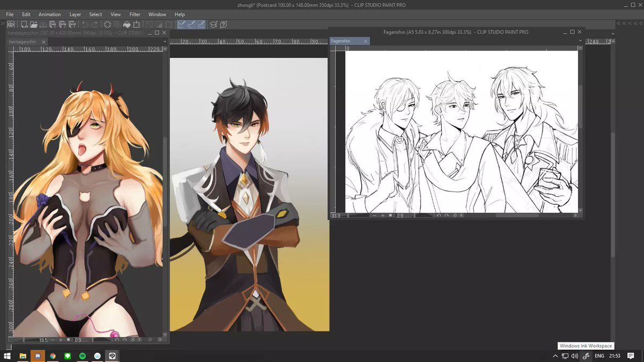This screenshot has width=644, height=362.
Task: Click the Redo arrow in the toolbar
Action: pyautogui.click(x=94, y=25)
